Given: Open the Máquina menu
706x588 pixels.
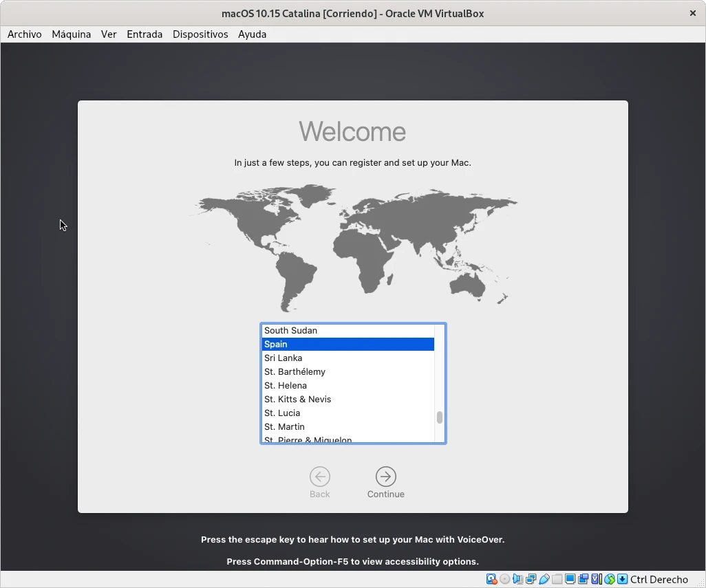Looking at the screenshot, I should [x=72, y=34].
